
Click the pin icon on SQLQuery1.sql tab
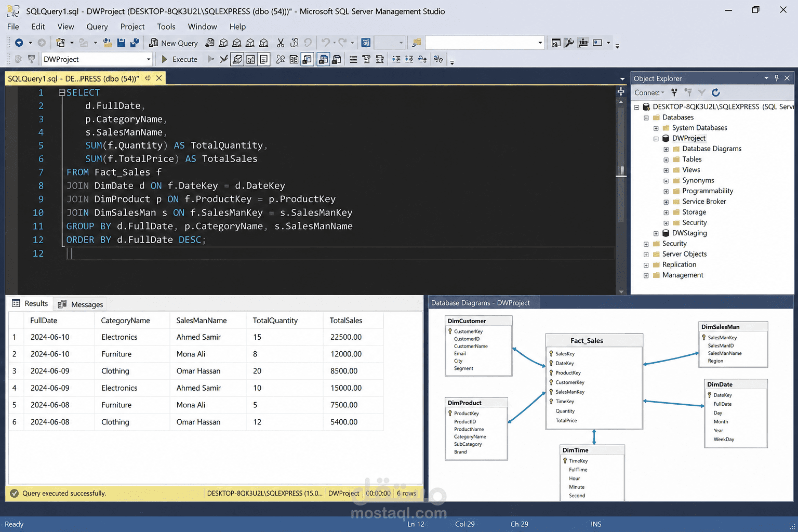(x=148, y=78)
